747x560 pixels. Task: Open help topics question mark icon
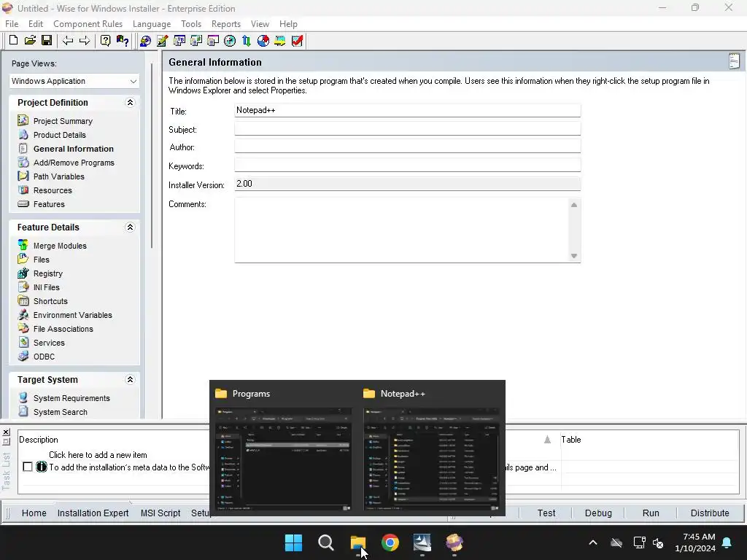click(105, 41)
